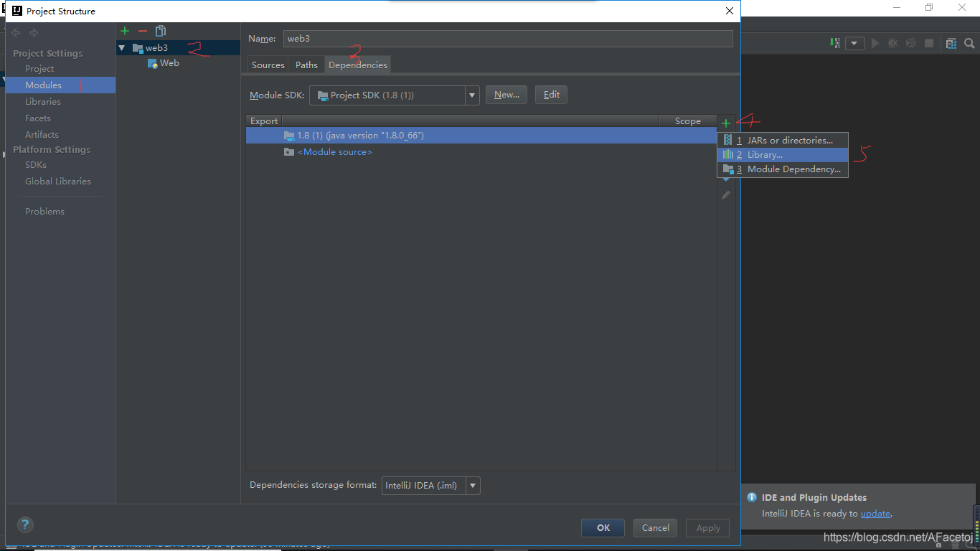980x551 pixels.
Task: Open help with the question mark icon
Action: [25, 524]
